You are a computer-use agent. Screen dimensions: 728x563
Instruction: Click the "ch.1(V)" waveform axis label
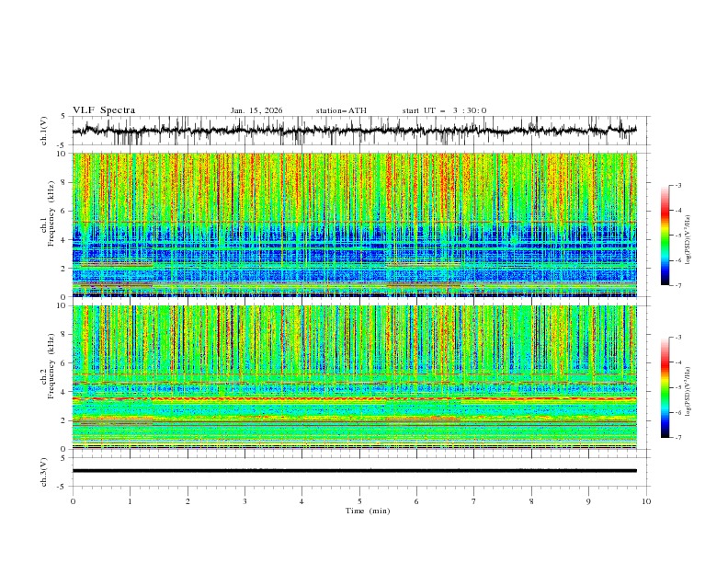click(44, 131)
